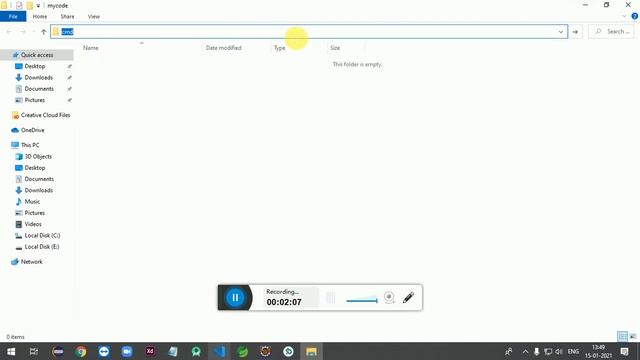Adjust the recorder volume slider
This screenshot has height=360, width=640.
362,301
